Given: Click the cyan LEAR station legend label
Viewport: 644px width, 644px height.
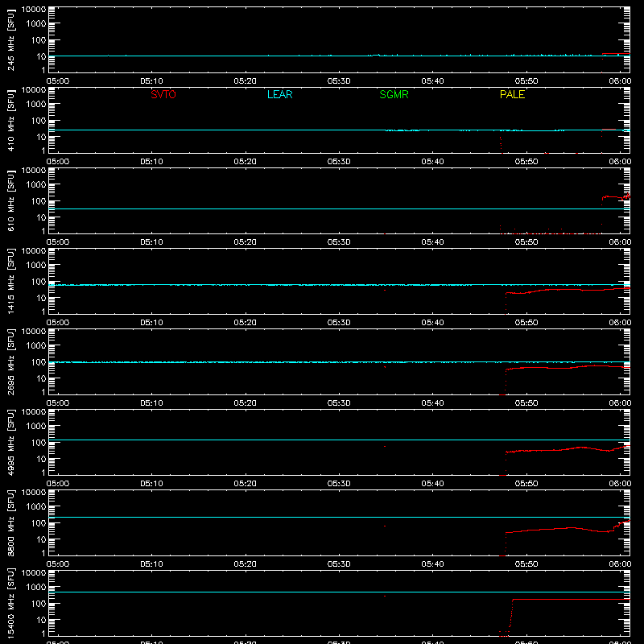Looking at the screenshot, I should pos(279,94).
